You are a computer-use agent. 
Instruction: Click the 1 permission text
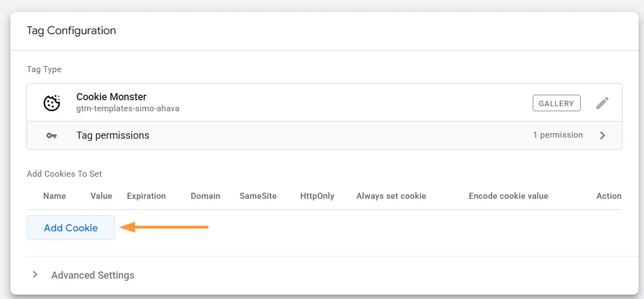558,135
